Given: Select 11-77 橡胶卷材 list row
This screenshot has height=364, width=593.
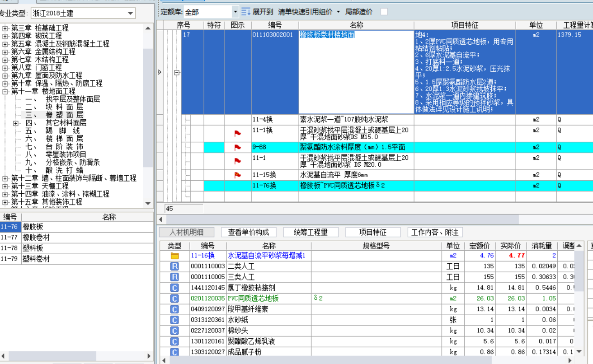Looking at the screenshot, I should tap(77, 238).
